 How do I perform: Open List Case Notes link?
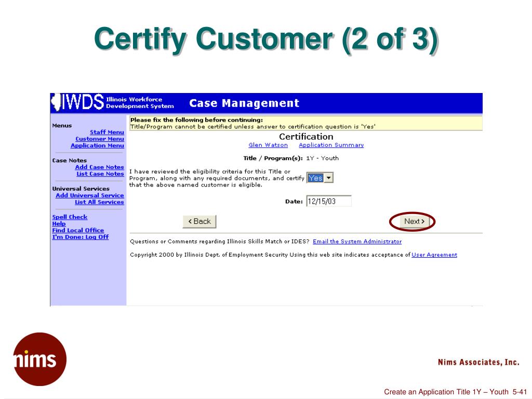coord(100,174)
